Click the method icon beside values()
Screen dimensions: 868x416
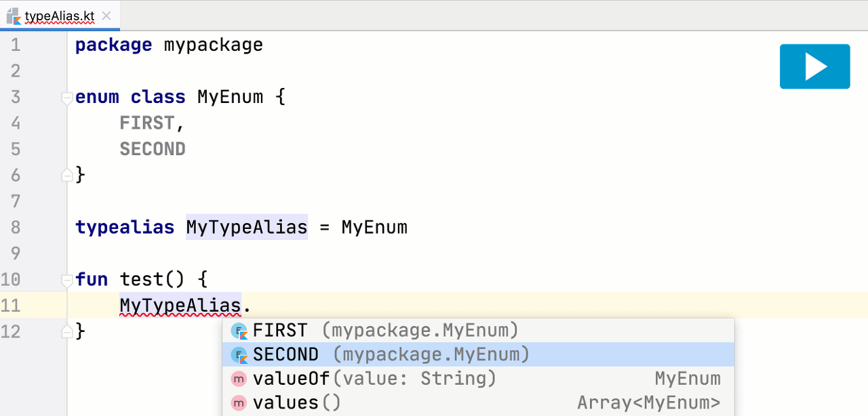(239, 403)
